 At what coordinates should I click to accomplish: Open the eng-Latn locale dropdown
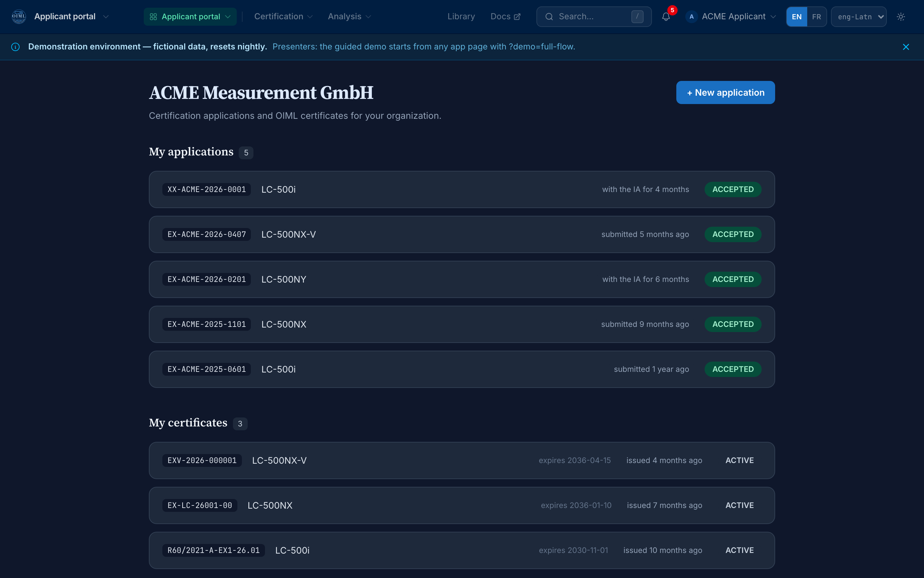[859, 17]
